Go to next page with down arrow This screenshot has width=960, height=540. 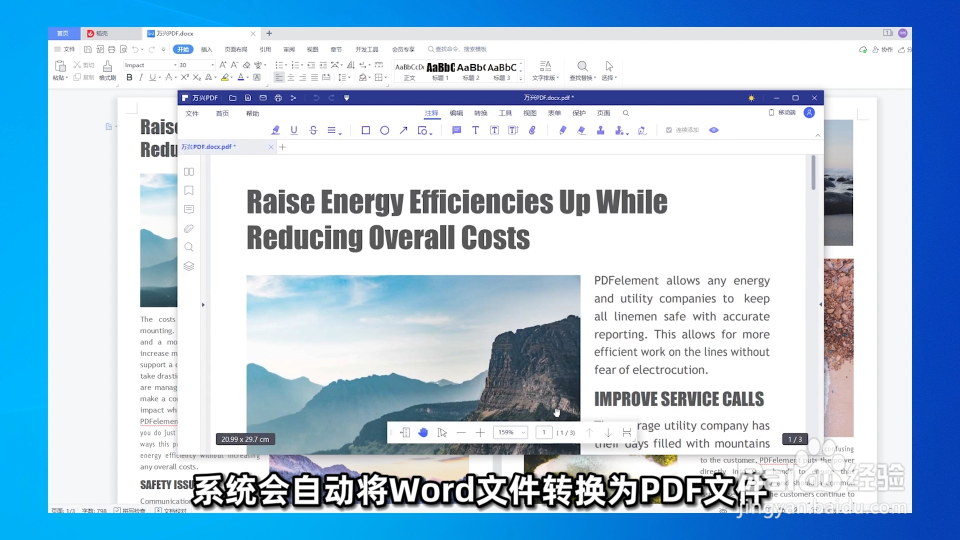(x=608, y=433)
